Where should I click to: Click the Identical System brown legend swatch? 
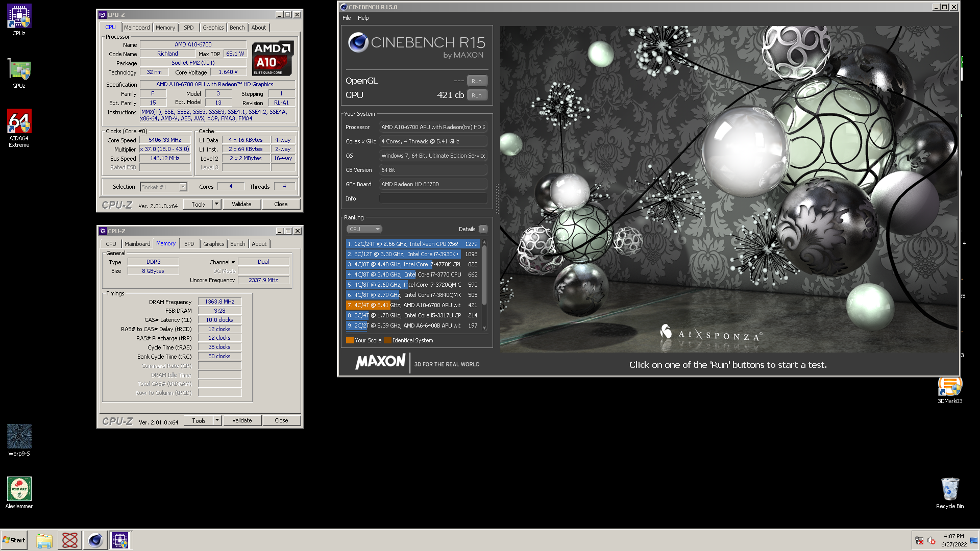[x=387, y=340]
